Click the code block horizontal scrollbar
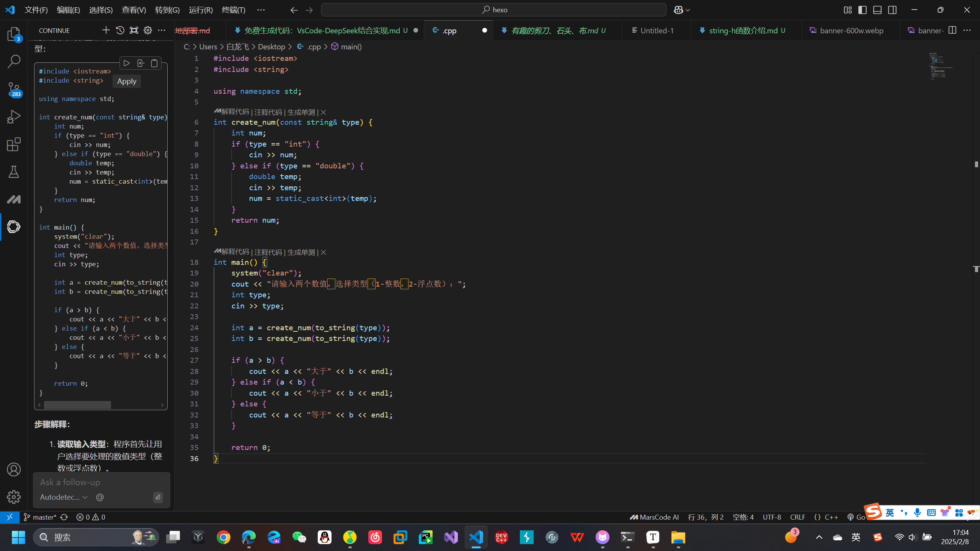Viewport: 980px width, 551px height. point(77,405)
